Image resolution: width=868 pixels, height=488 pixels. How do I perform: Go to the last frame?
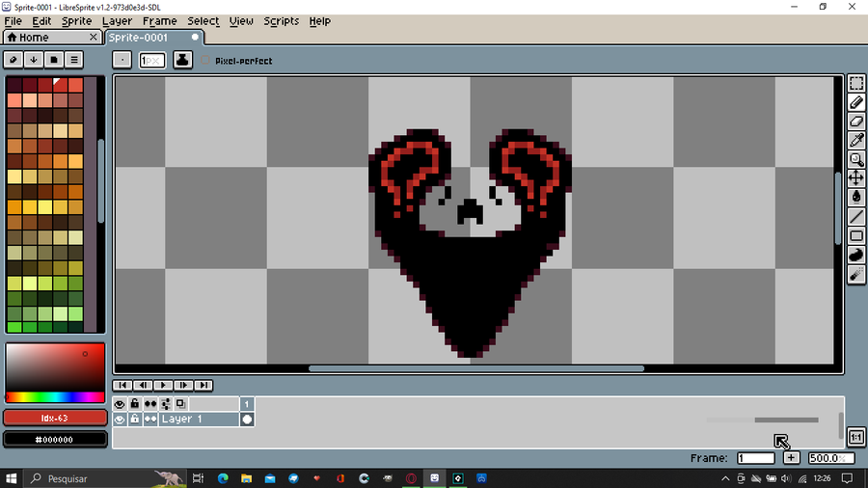[203, 385]
